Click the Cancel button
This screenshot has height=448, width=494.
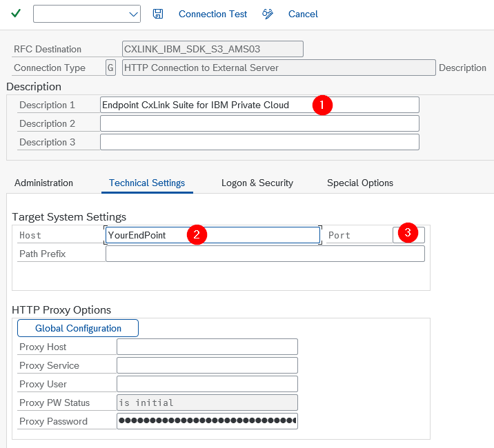pyautogui.click(x=303, y=14)
